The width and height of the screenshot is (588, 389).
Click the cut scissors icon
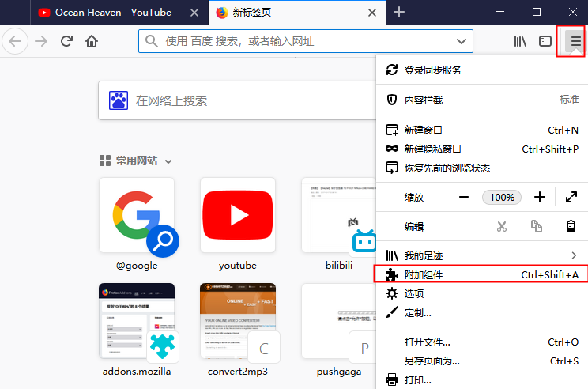coord(501,227)
